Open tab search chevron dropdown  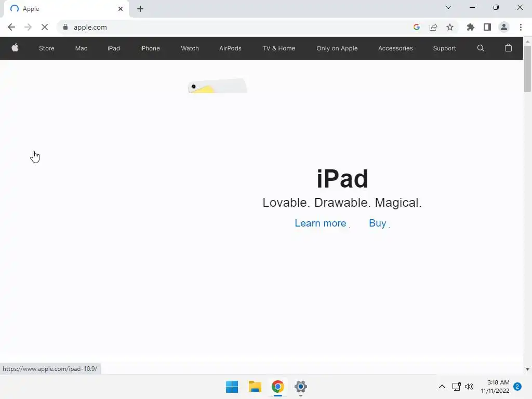tap(448, 7)
